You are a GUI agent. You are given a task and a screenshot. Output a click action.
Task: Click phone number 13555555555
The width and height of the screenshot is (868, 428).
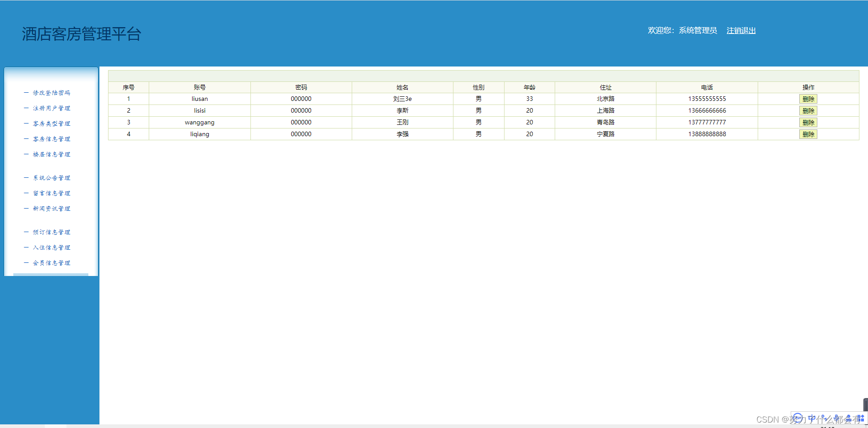[707, 99]
